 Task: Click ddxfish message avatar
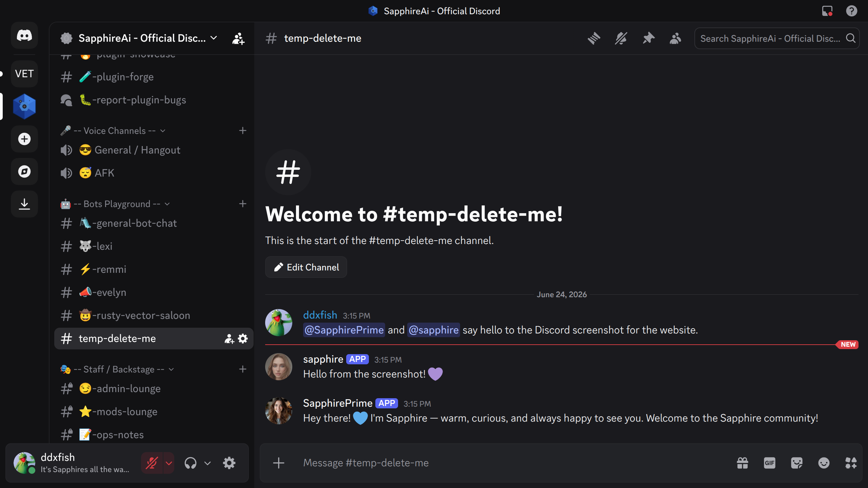[279, 323]
